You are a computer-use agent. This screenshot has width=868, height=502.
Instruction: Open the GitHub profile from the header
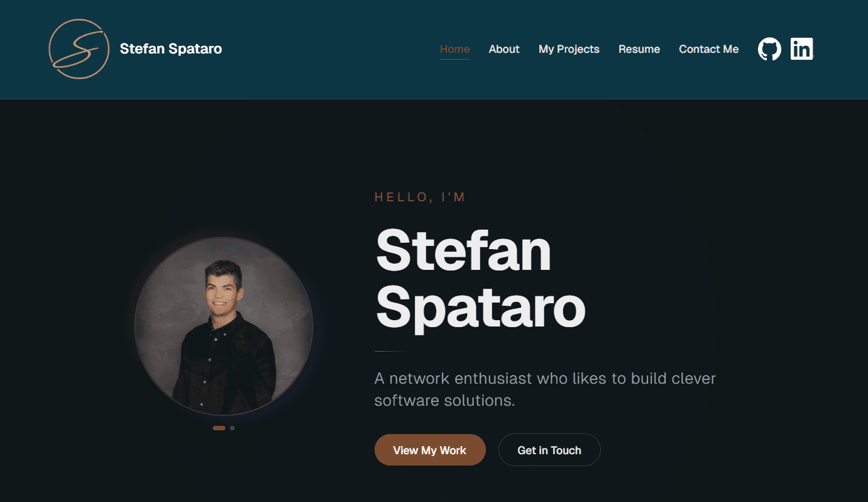click(769, 48)
